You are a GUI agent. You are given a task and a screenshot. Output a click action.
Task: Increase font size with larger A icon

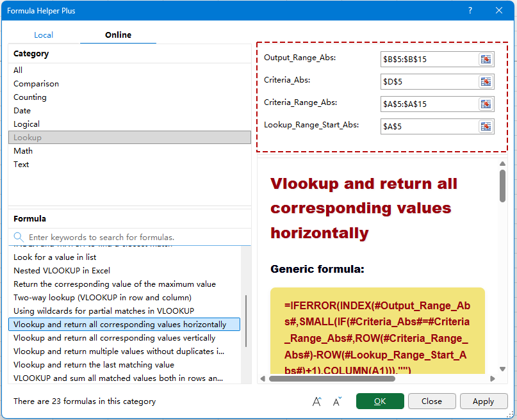pos(317,401)
